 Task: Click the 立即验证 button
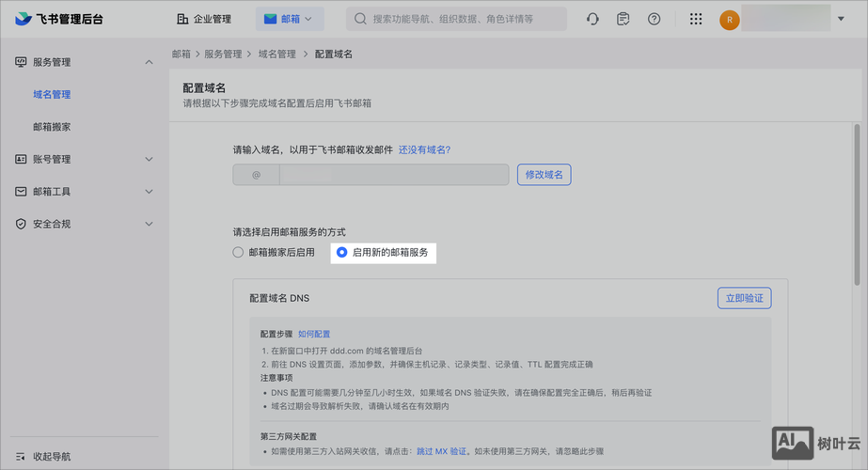(x=745, y=298)
